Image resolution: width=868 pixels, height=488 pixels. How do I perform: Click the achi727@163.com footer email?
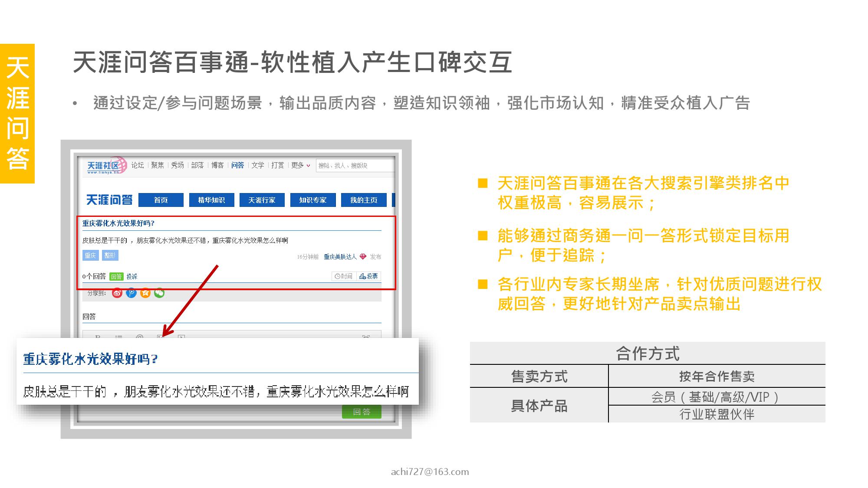click(430, 472)
